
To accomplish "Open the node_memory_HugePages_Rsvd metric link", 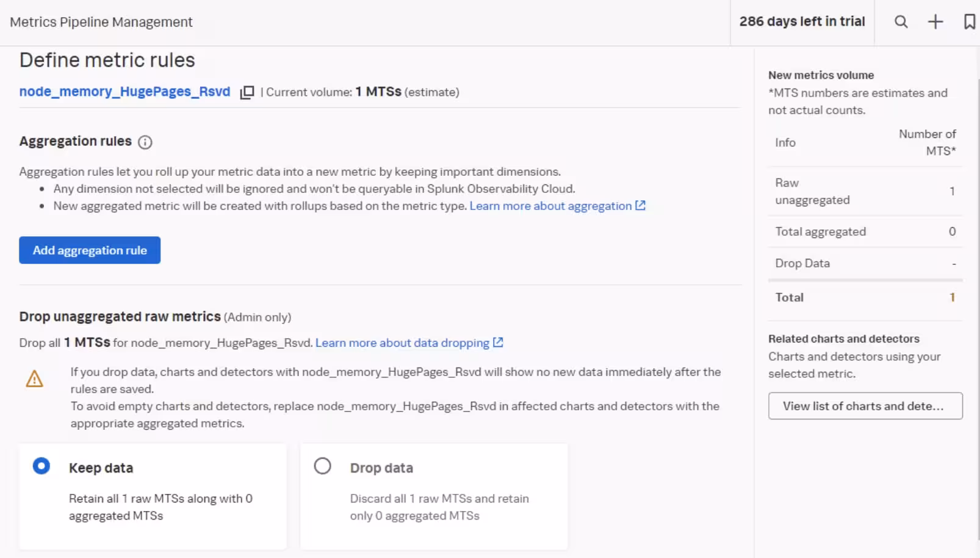I will pyautogui.click(x=124, y=92).
